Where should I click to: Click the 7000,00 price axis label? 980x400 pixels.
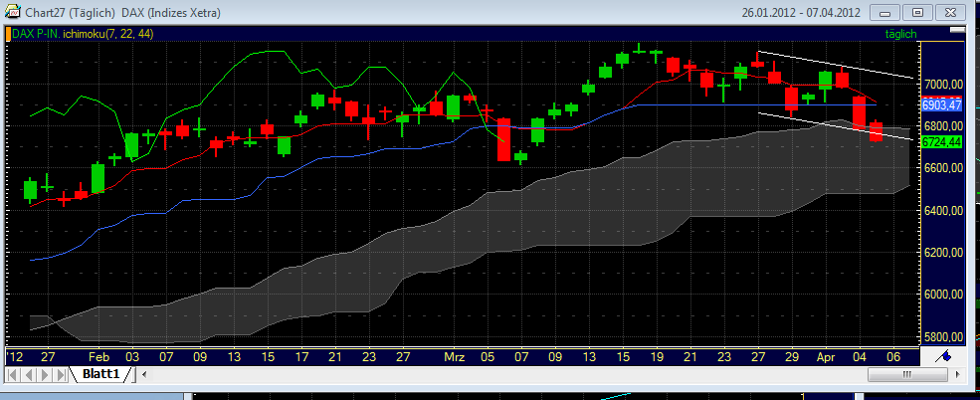(942, 84)
